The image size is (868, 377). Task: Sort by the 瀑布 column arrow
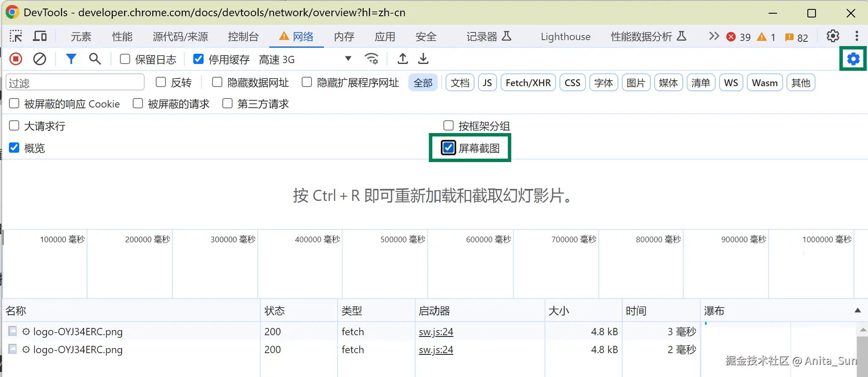[x=857, y=310]
